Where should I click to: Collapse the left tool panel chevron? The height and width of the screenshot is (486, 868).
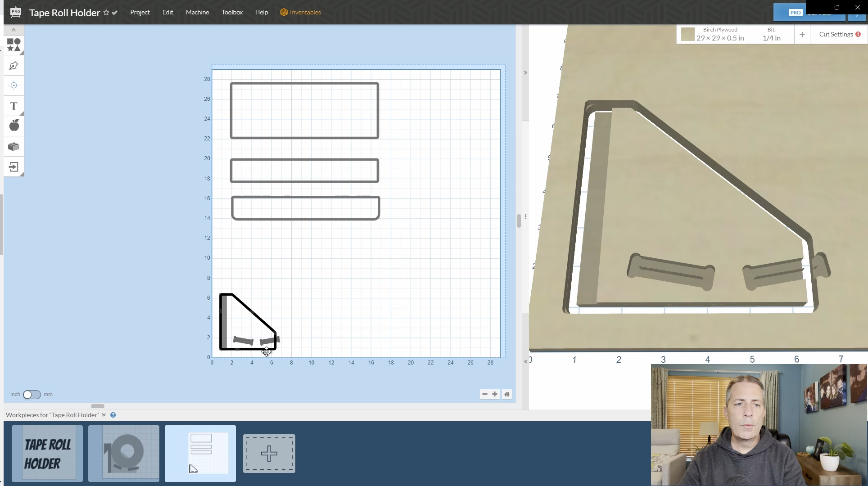point(14,30)
